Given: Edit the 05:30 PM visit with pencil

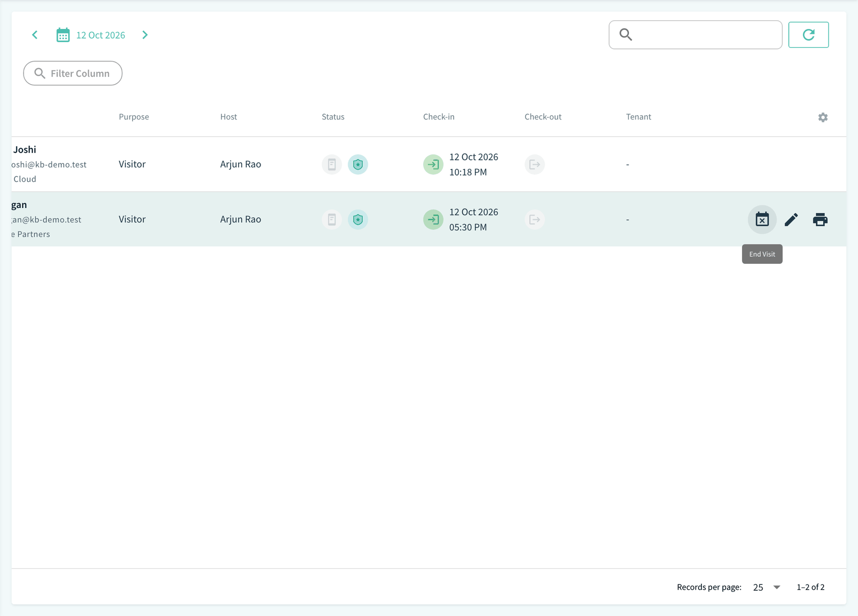Looking at the screenshot, I should point(792,219).
